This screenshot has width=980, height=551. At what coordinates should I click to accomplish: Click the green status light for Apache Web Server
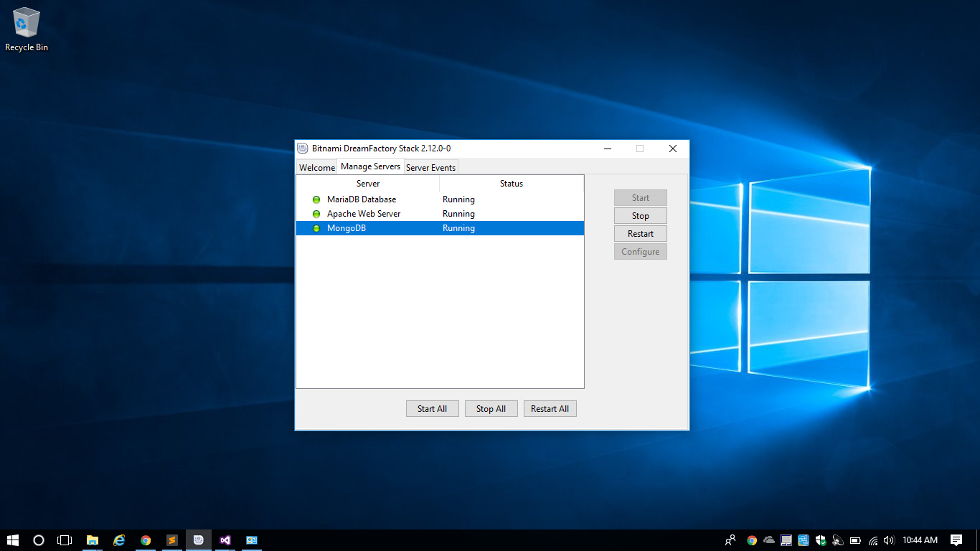pos(316,214)
